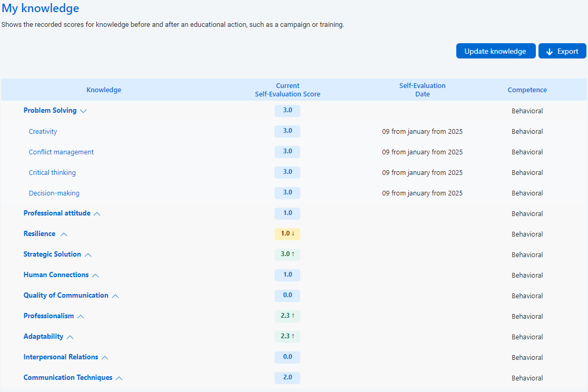Screen dimensions: 588x392
Task: Expand the Human Connections chevron
Action: point(95,276)
